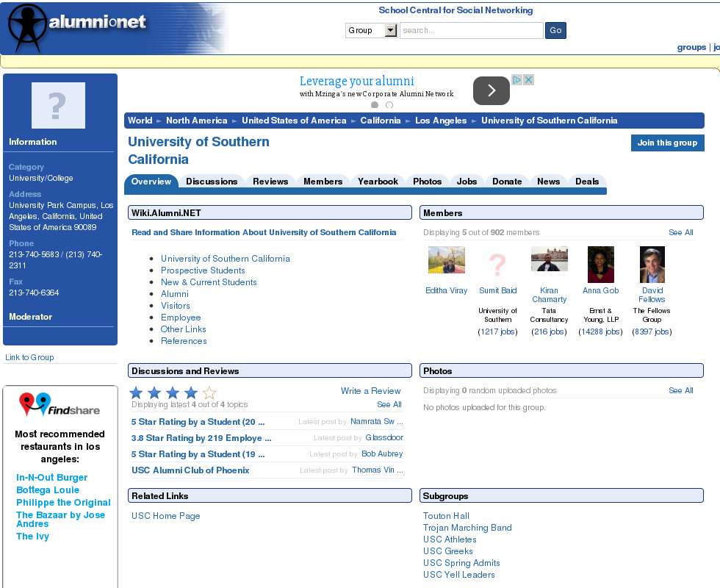Image resolution: width=720 pixels, height=588 pixels.
Task: Go to California breadcrumb
Action: pyautogui.click(x=381, y=121)
